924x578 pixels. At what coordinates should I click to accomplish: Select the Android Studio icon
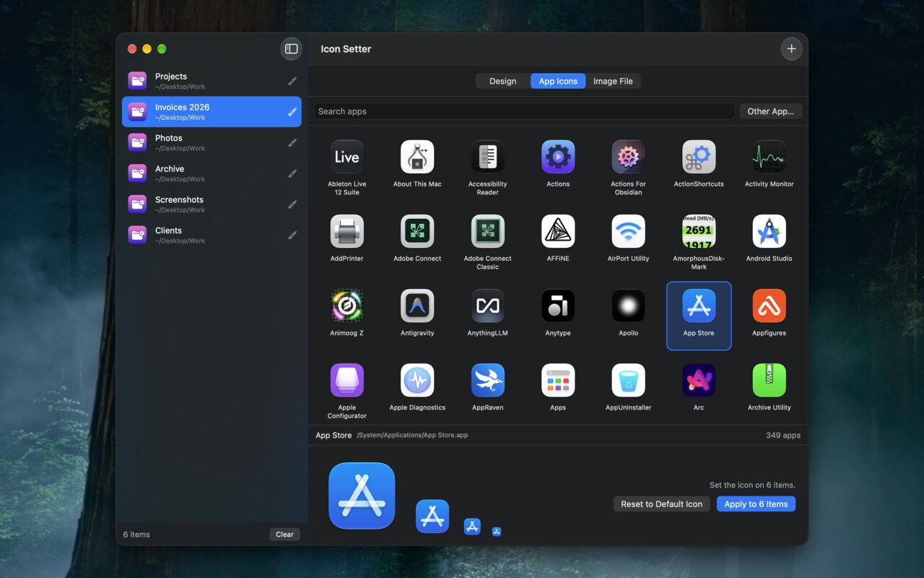(769, 231)
